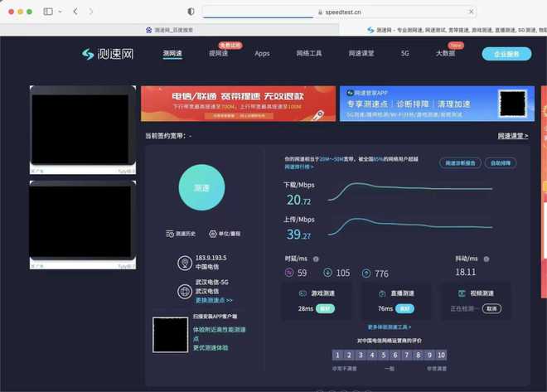547x392 pixels.
Task: Select rating 10 on satisfaction scale
Action: pyautogui.click(x=441, y=355)
